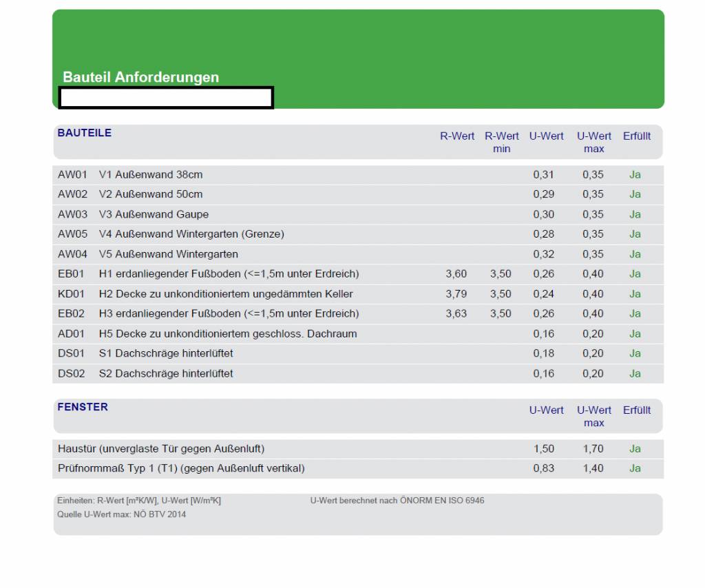Viewport: 705px width, 588px height.
Task: Click 'V3 Außenwand Gaupe' description
Action: pyautogui.click(x=154, y=214)
